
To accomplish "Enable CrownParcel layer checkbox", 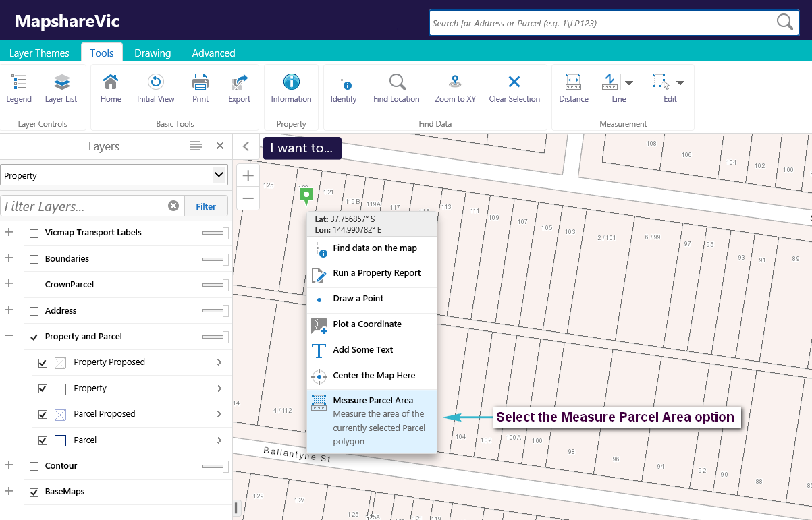I will click(x=34, y=285).
